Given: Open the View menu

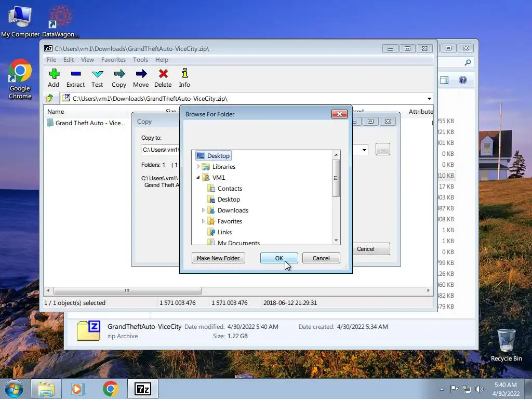Looking at the screenshot, I should tap(87, 60).
